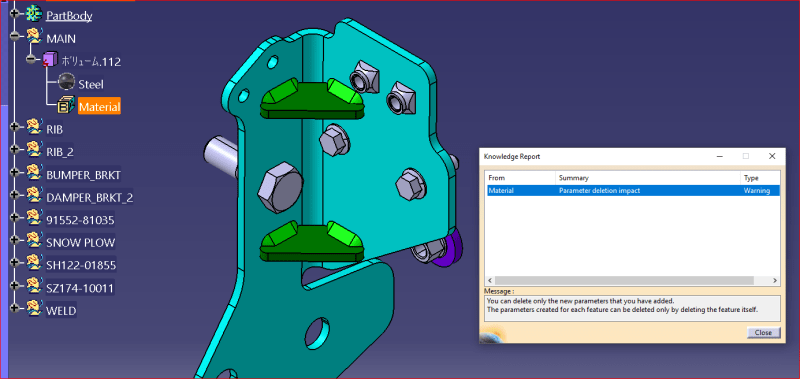800x379 pixels.
Task: Click the WELD body icon
Action: point(34,310)
